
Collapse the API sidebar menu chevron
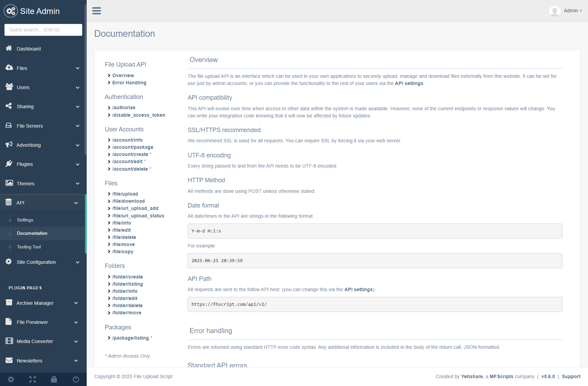76,203
